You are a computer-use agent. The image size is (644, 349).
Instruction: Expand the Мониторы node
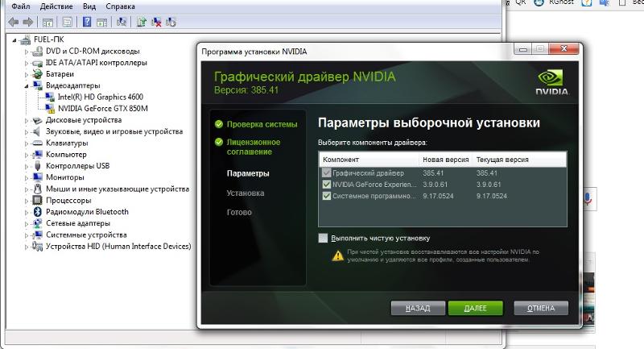click(27, 178)
